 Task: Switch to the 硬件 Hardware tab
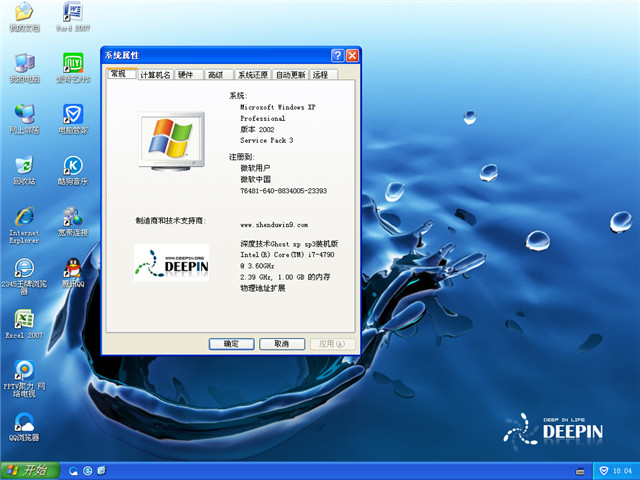189,75
